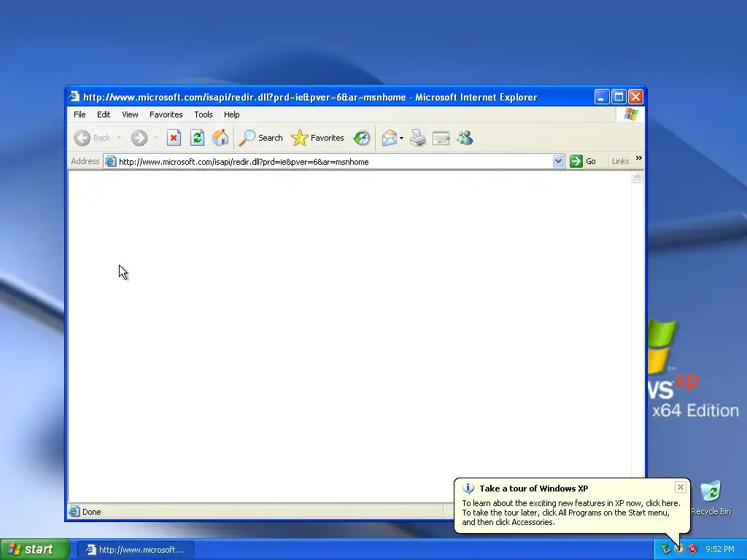747x560 pixels.
Task: Maximize the Internet Explorer window
Action: (619, 97)
